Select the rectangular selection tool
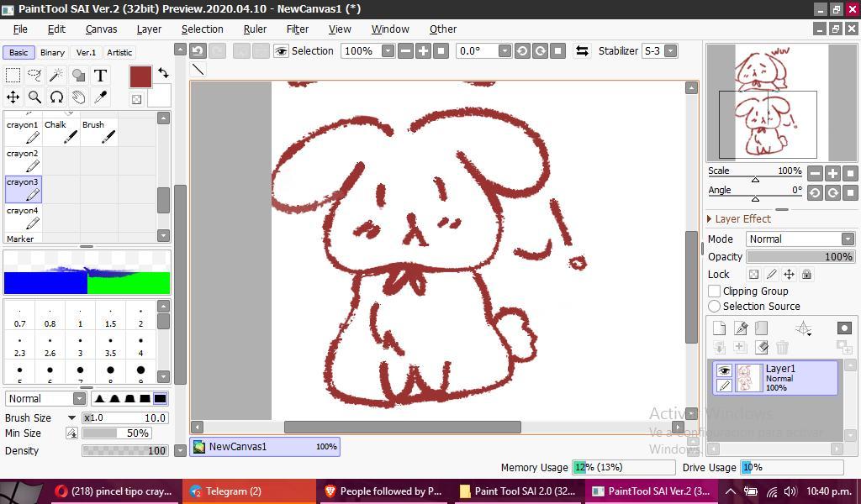 [x=13, y=75]
